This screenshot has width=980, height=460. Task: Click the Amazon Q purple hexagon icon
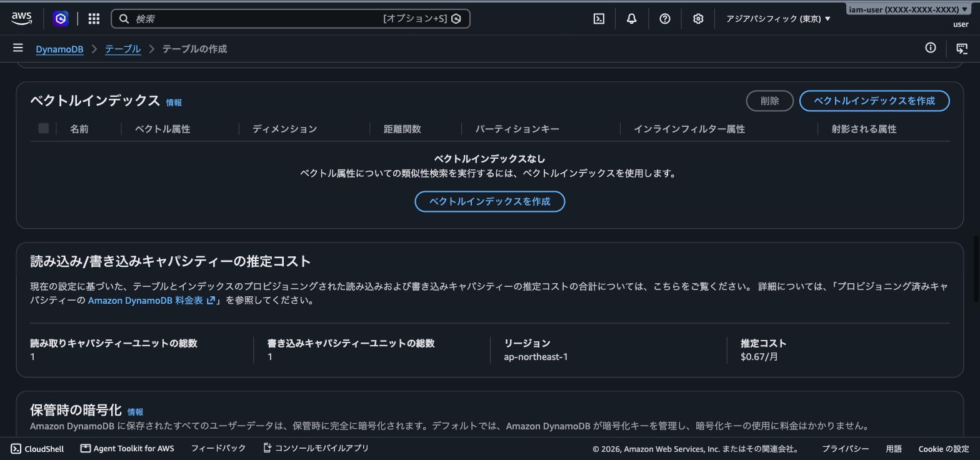tap(61, 19)
